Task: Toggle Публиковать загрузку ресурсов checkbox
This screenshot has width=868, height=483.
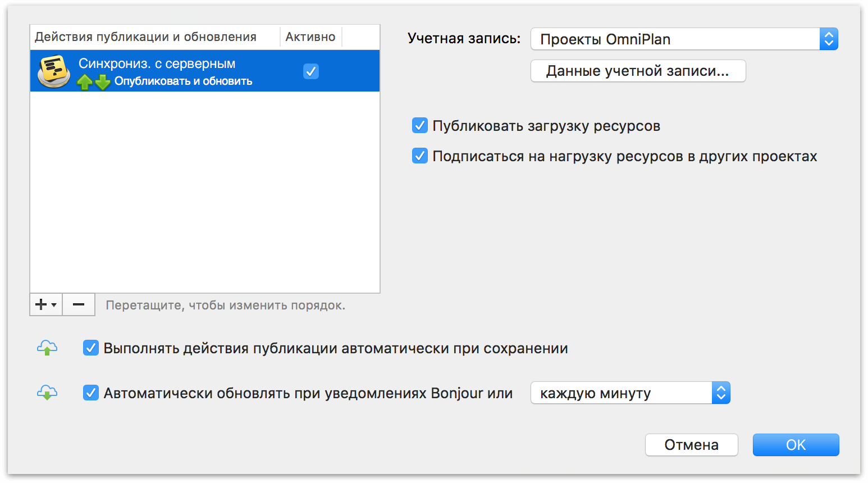Action: [420, 125]
